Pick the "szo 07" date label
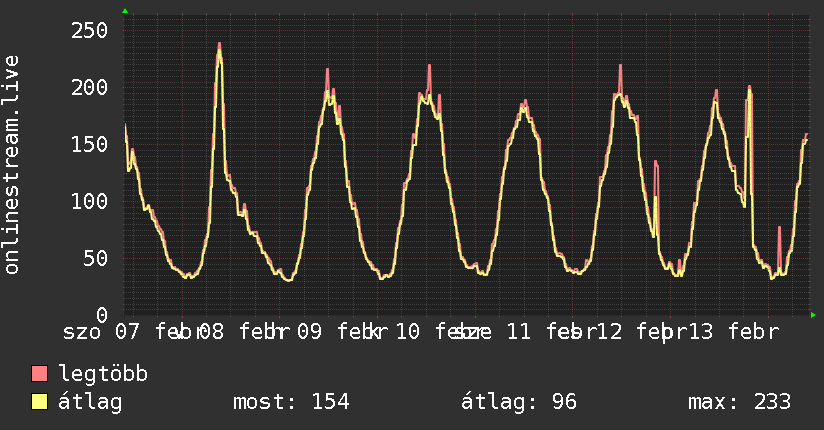Viewport: 824px width, 430px height. coord(101,332)
